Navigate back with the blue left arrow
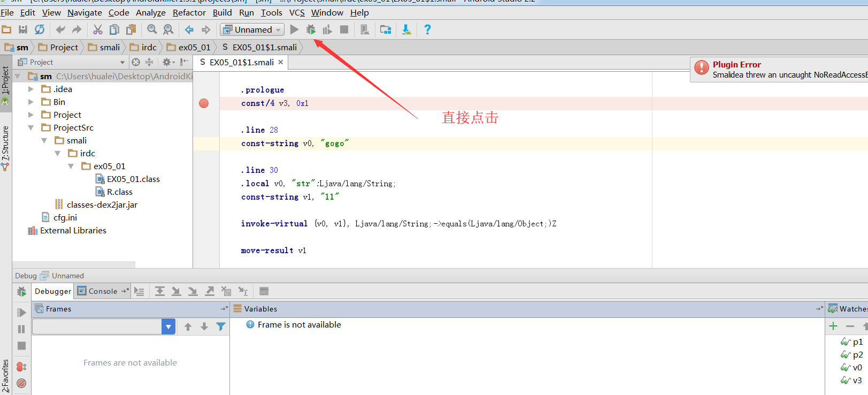The image size is (868, 395). coord(189,29)
